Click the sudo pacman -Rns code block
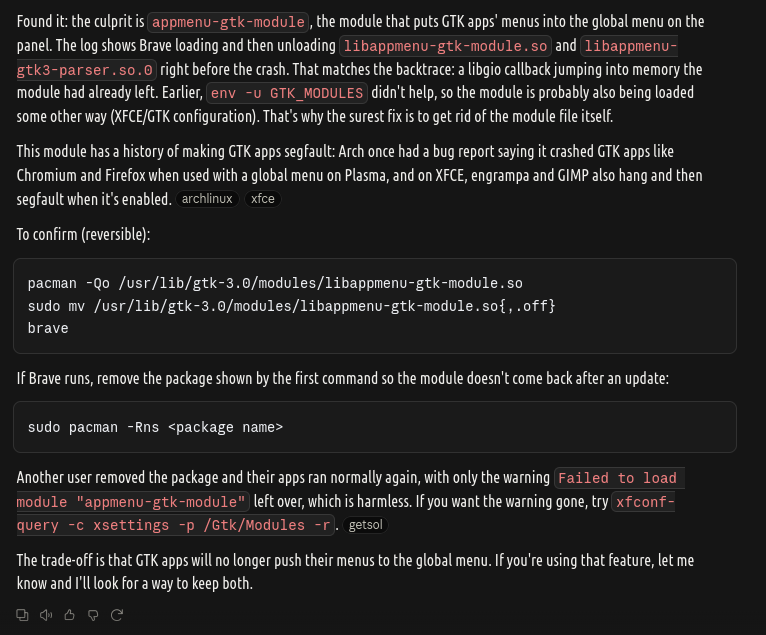This screenshot has width=766, height=635. pos(375,427)
